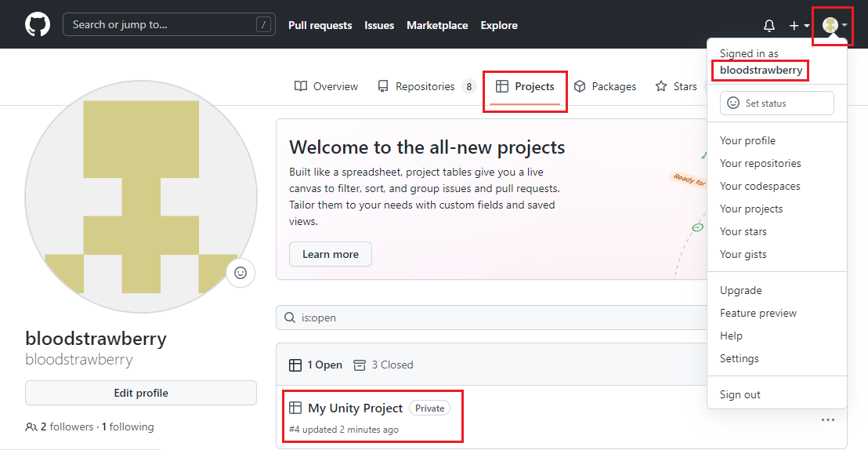Select the Projects tab
This screenshot has height=450, width=868.
point(525,86)
